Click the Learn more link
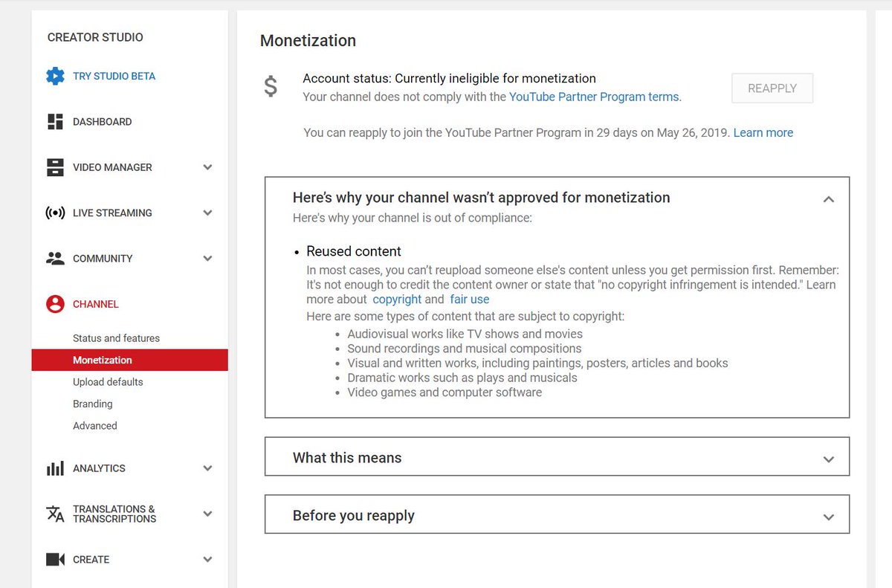Screen dimensions: 892x588 click(763, 132)
